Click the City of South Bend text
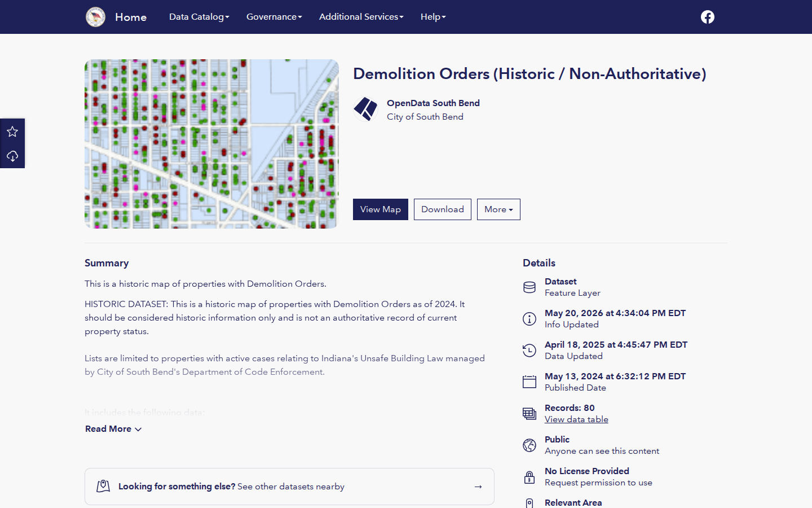Viewport: 812px width, 508px height. [x=425, y=117]
